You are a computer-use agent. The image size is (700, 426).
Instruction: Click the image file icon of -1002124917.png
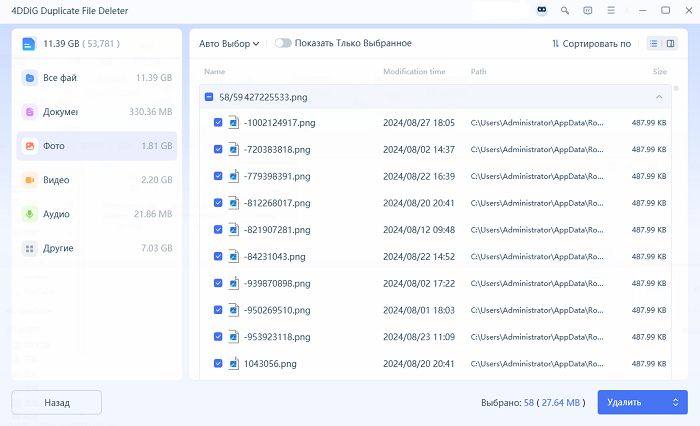[233, 122]
